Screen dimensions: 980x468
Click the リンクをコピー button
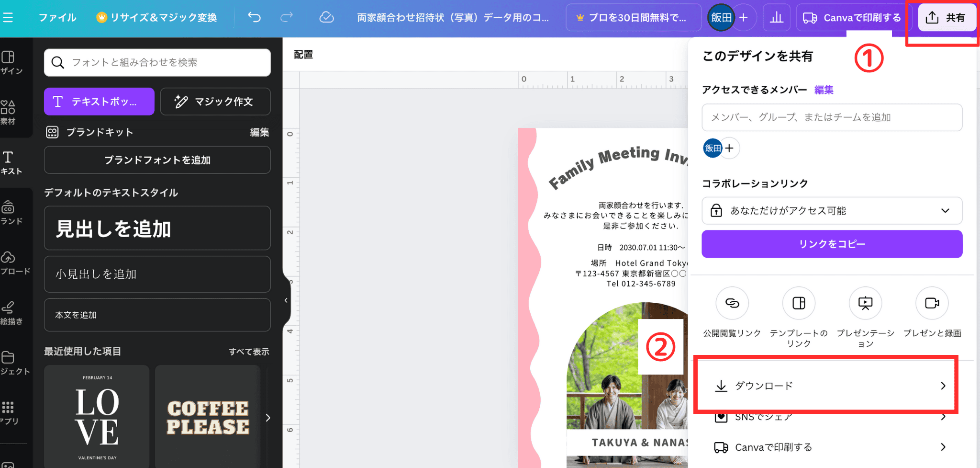(832, 244)
